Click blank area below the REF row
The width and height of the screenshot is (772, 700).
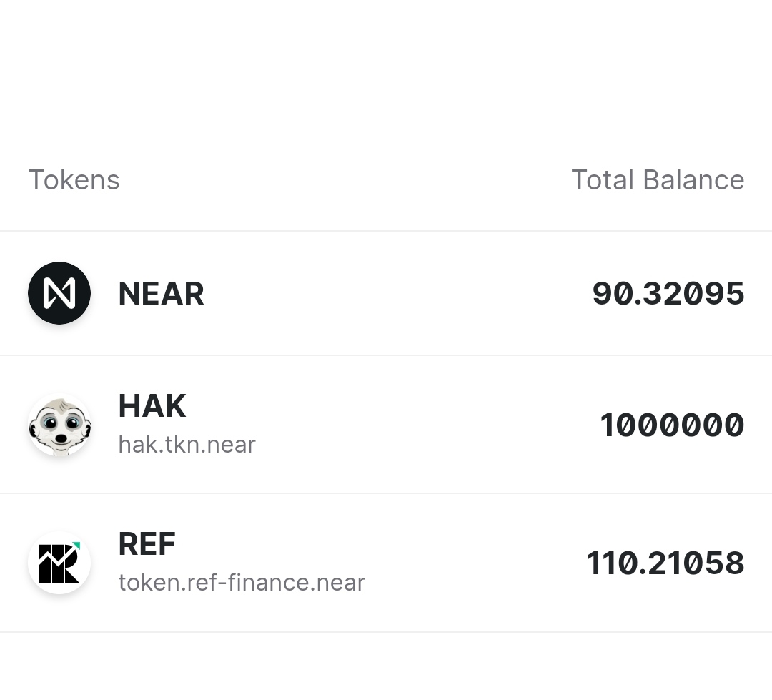coord(386,666)
